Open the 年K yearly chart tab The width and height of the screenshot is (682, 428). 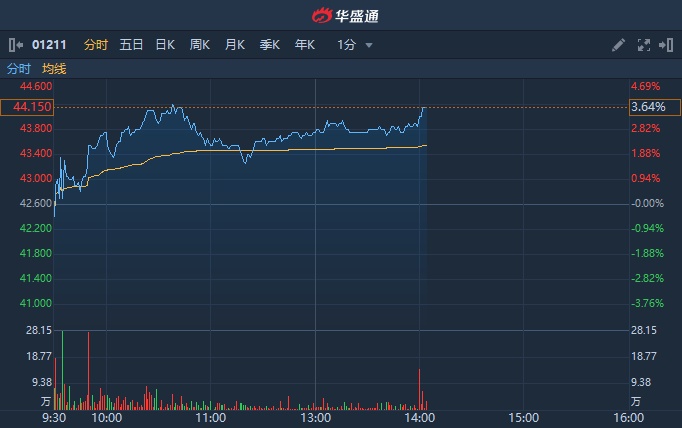305,45
